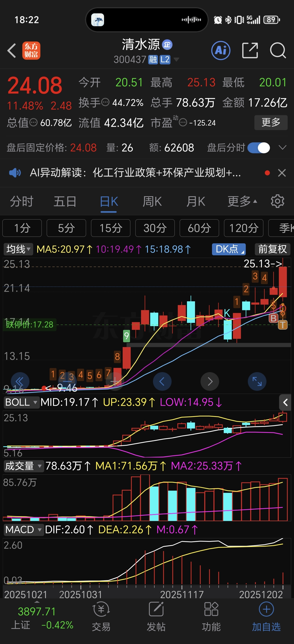
Task: Select the 1分 period button
Action: click(x=22, y=228)
